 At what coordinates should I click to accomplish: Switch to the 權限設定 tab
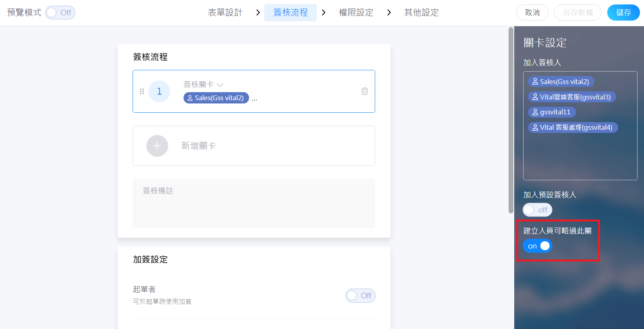pyautogui.click(x=356, y=13)
